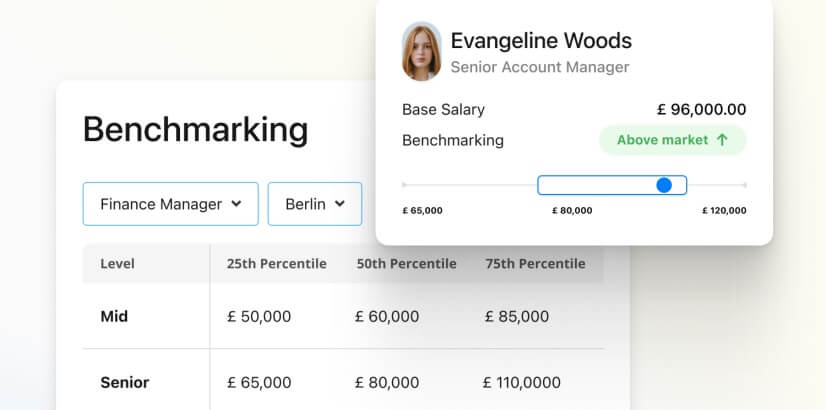Click Evangeline Woods profile avatar
The height and width of the screenshot is (410, 826).
click(x=421, y=52)
